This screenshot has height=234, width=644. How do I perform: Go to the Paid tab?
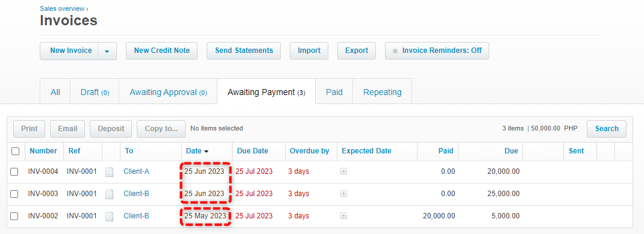tap(334, 92)
